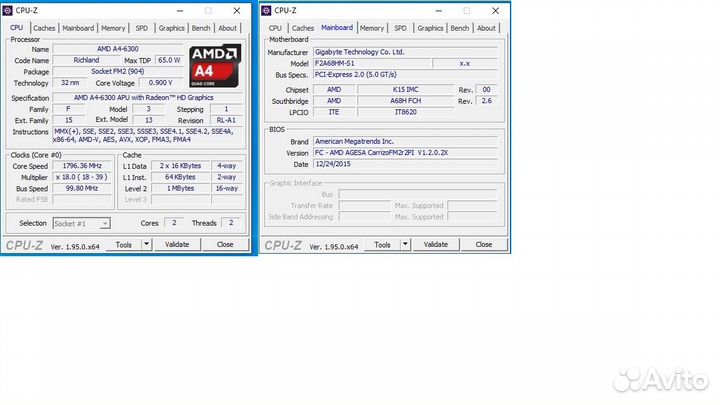720x405 pixels.
Task: Open SPD tab in right CPU-Z window
Action: [400, 28]
